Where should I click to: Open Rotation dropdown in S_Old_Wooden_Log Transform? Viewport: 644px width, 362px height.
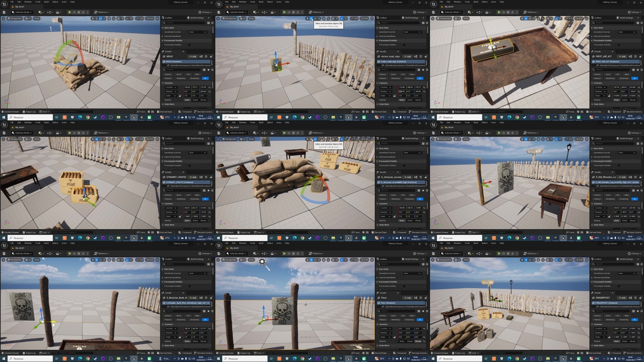[x=601, y=212]
